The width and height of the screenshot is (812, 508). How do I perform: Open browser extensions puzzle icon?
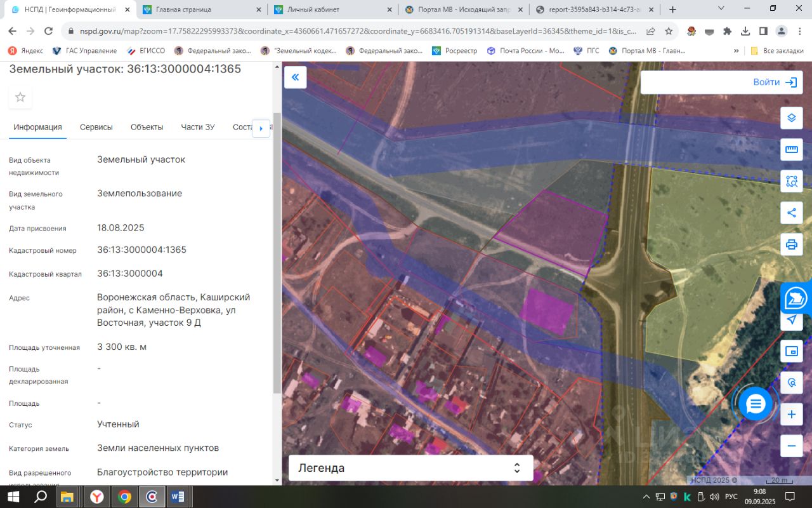[x=728, y=31]
